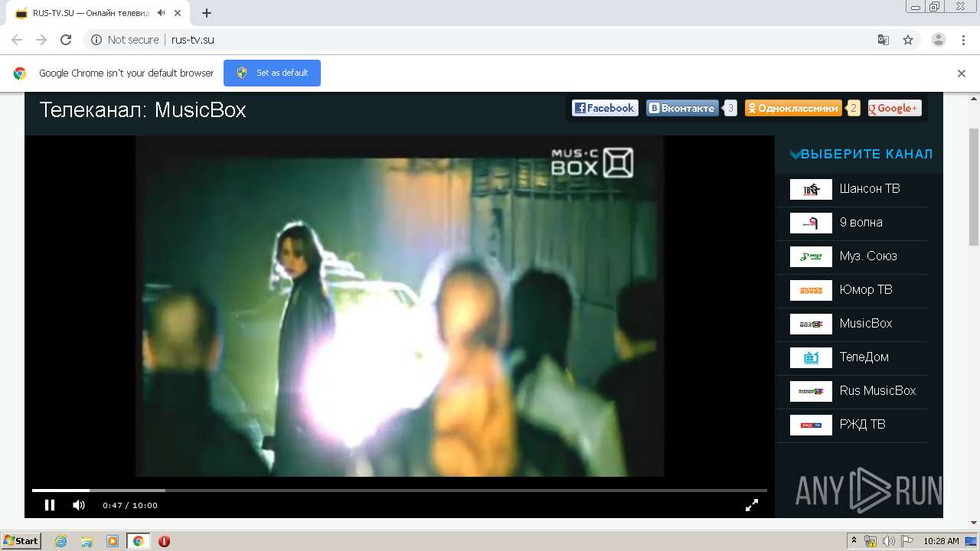Open media player from taskbar
This screenshot has width=980, height=551.
pos(113,541)
